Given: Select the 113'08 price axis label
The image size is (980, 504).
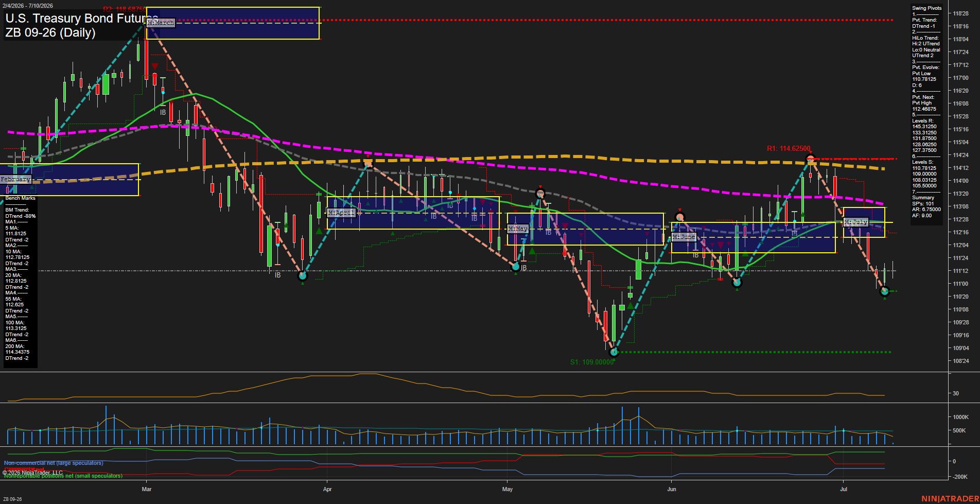Looking at the screenshot, I should click(x=961, y=207).
